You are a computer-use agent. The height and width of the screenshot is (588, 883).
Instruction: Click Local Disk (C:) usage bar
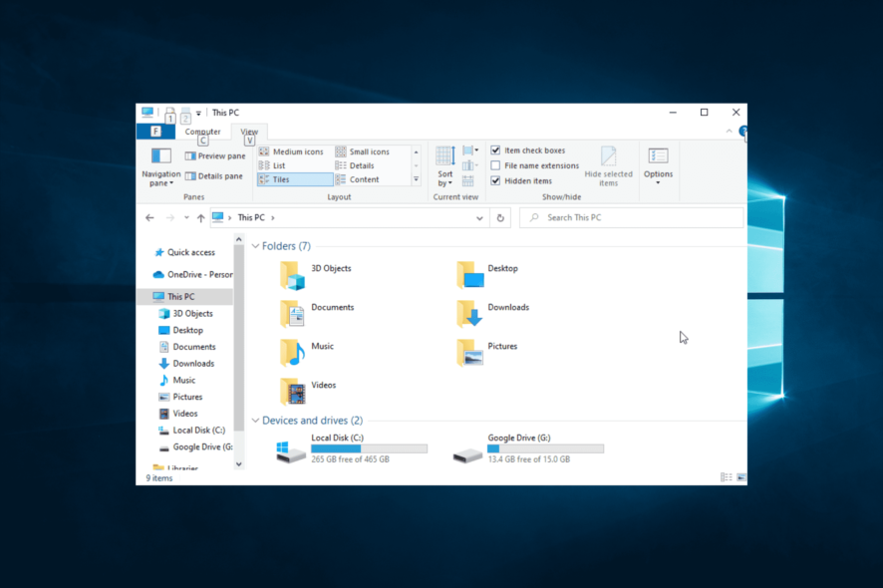[369, 448]
